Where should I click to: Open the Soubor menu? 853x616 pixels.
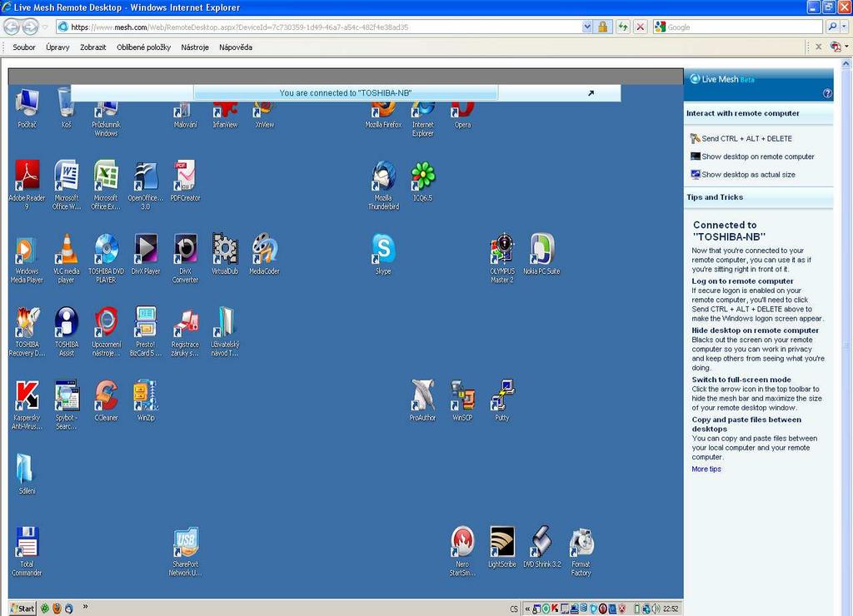point(24,47)
